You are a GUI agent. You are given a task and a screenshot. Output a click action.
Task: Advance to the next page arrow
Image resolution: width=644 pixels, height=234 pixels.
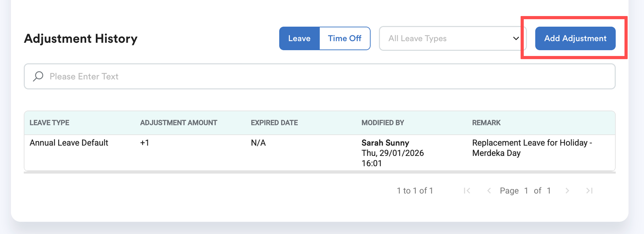pos(567,191)
